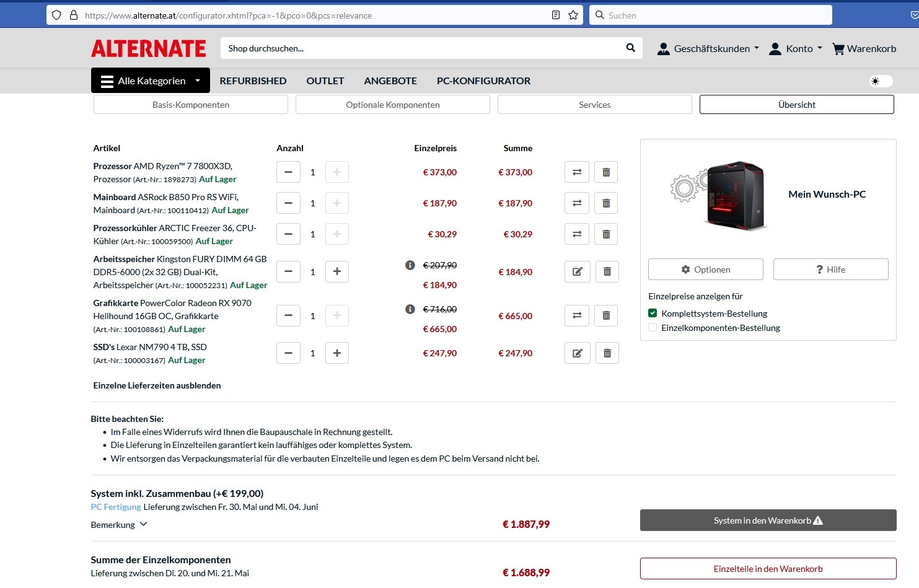View site security lock info
This screenshot has width=919, height=588.
click(73, 15)
